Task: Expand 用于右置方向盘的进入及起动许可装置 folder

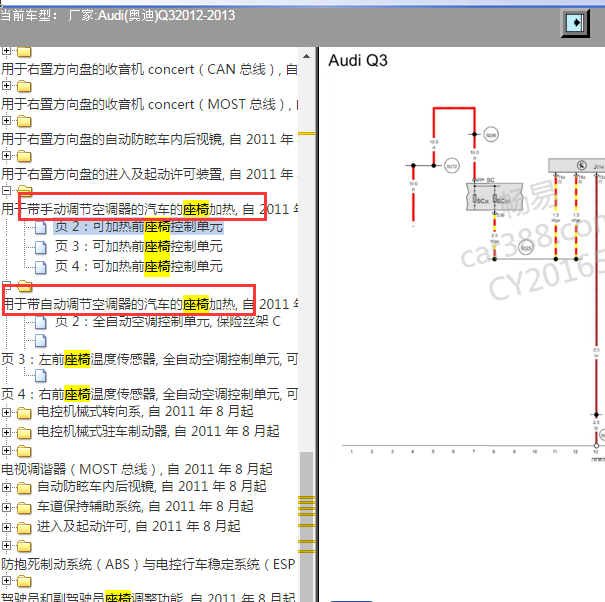Action: (x=6, y=155)
